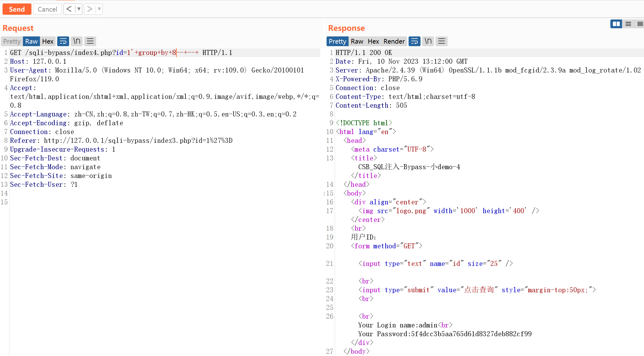Click the Response panel heading
This screenshot has width=644, height=356.
tap(346, 28)
